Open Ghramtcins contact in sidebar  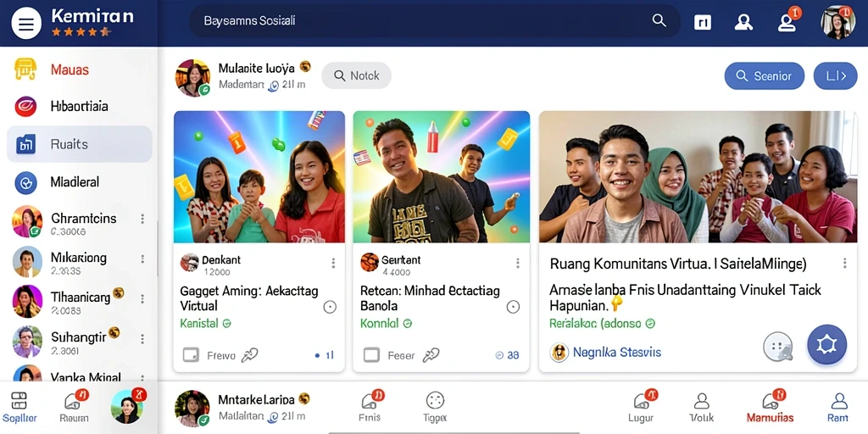coord(79,223)
